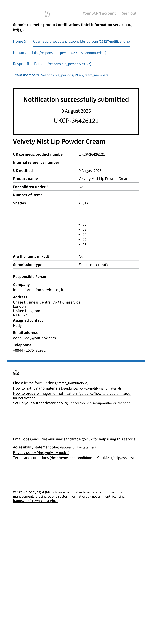Click Submit cosmetic product notifications service title
The width and height of the screenshot is (152, 644).
(73, 27)
